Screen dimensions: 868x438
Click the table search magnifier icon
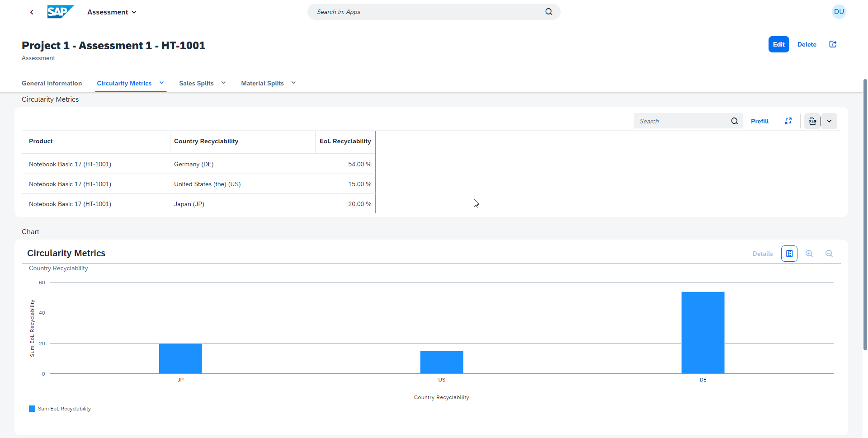coord(735,121)
